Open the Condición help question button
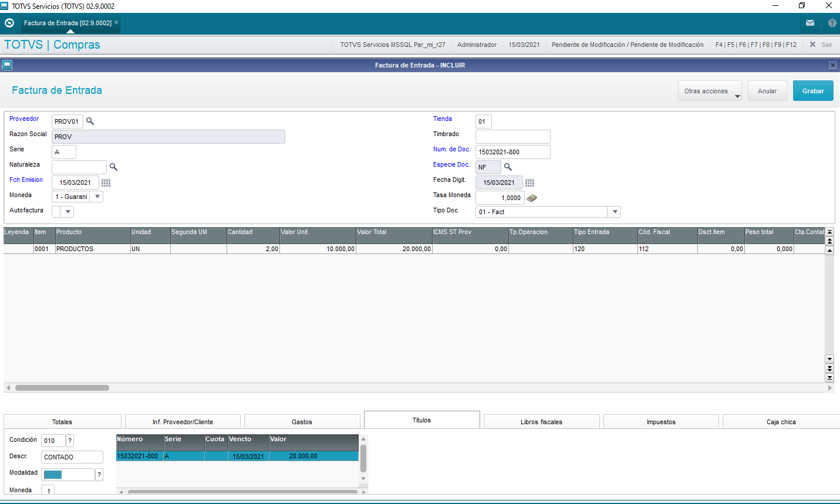 click(70, 441)
